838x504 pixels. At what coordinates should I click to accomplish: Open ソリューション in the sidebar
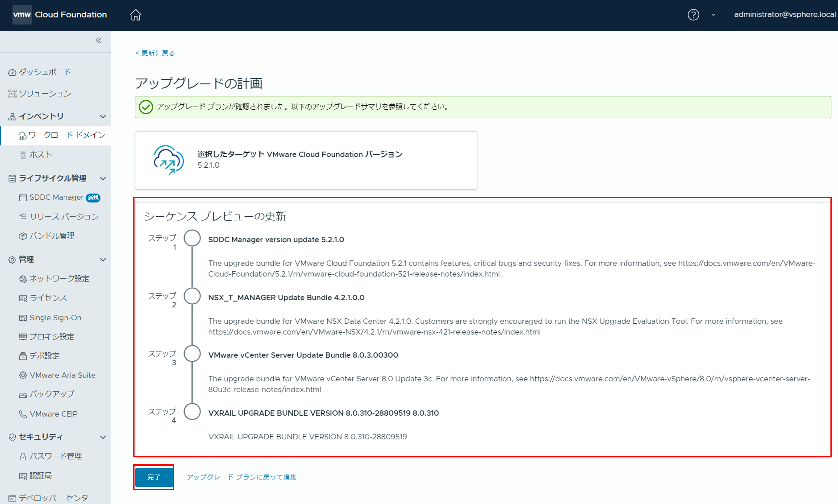[x=45, y=93]
